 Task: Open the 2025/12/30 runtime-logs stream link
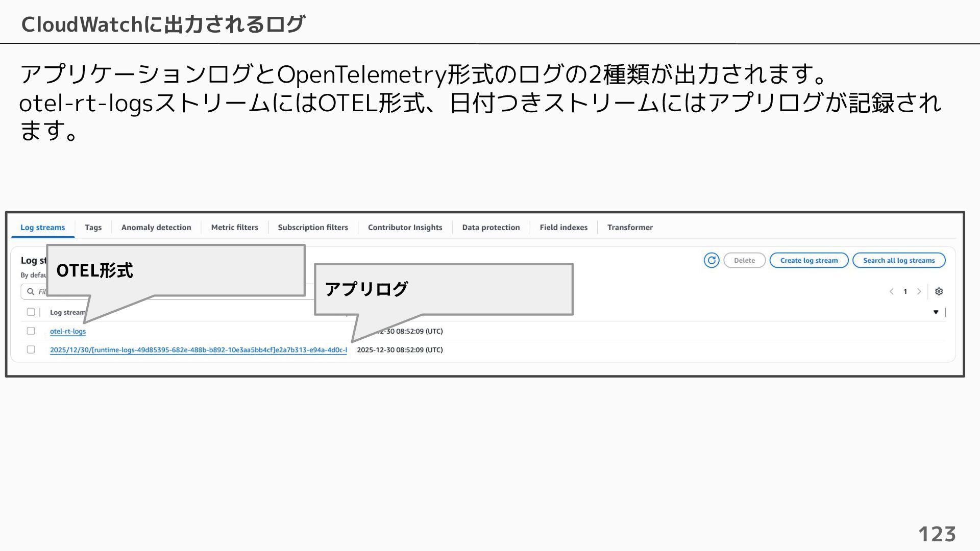[198, 349]
